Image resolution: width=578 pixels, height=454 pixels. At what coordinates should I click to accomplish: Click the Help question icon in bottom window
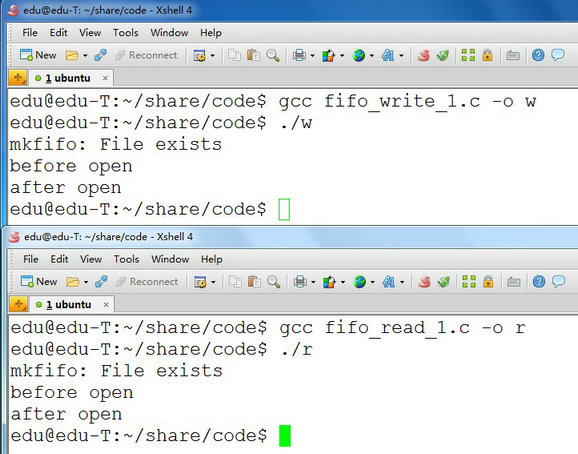[x=539, y=282]
